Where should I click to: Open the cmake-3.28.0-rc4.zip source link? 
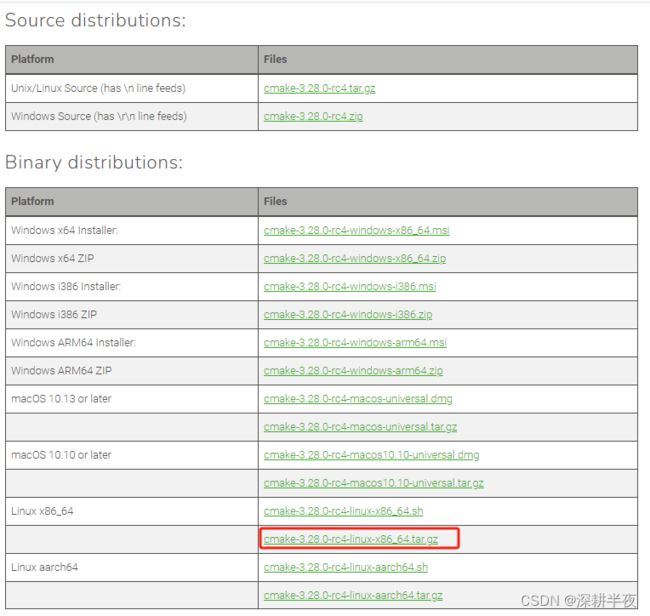coord(313,116)
